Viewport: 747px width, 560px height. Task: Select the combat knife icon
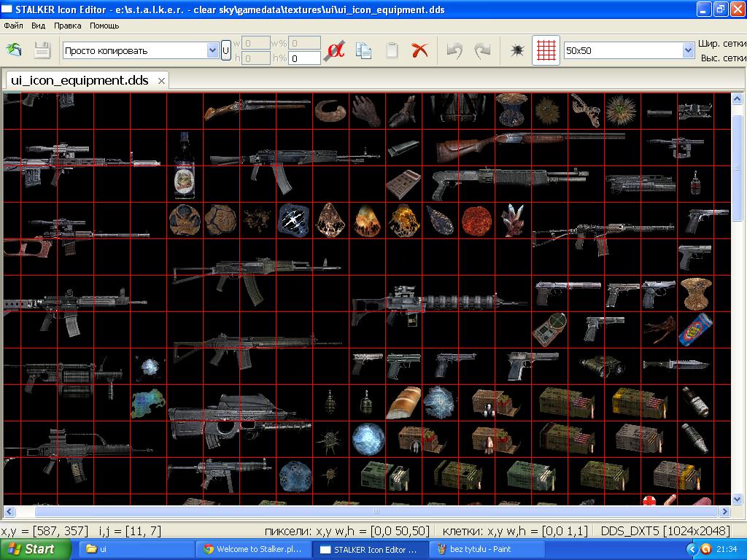(676, 365)
